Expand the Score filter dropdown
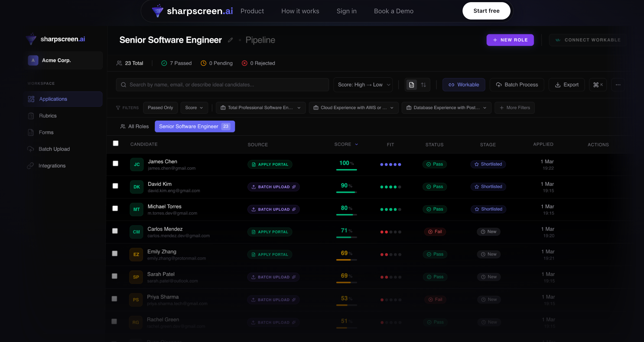Viewport: 644px width, 342px height. (194, 108)
